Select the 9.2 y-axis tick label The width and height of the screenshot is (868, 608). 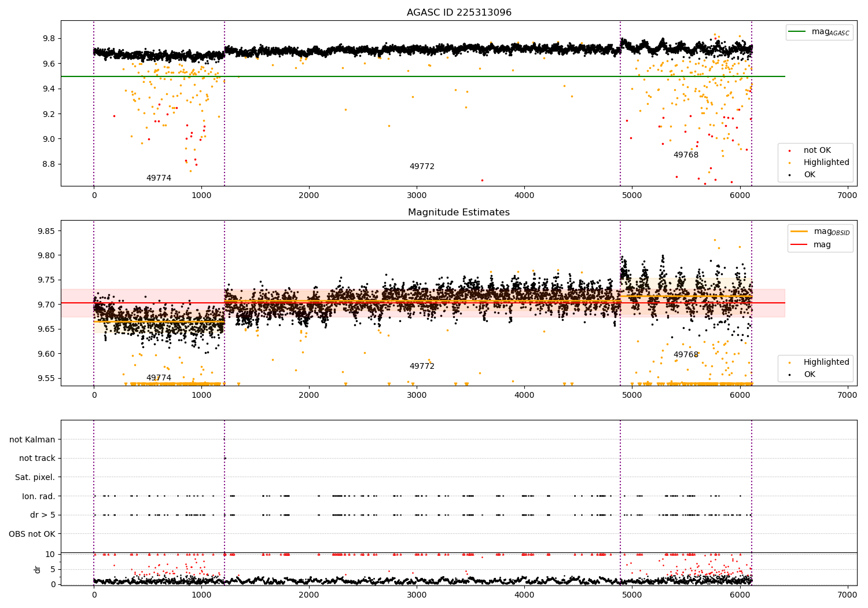(x=49, y=114)
